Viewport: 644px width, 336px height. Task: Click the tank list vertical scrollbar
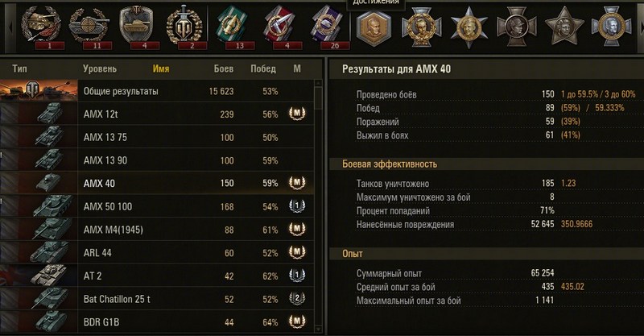click(x=317, y=201)
